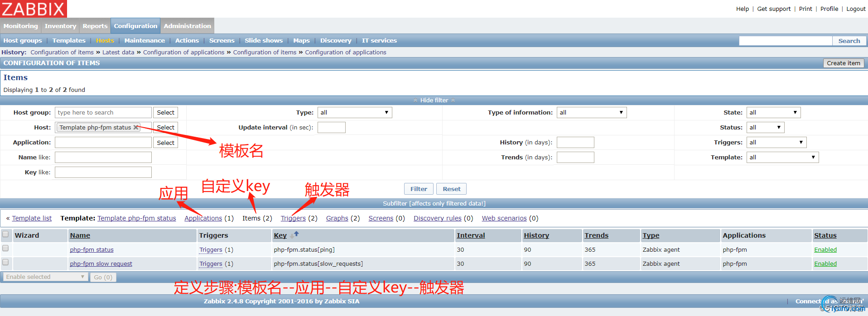Open the Template list link

tap(32, 218)
